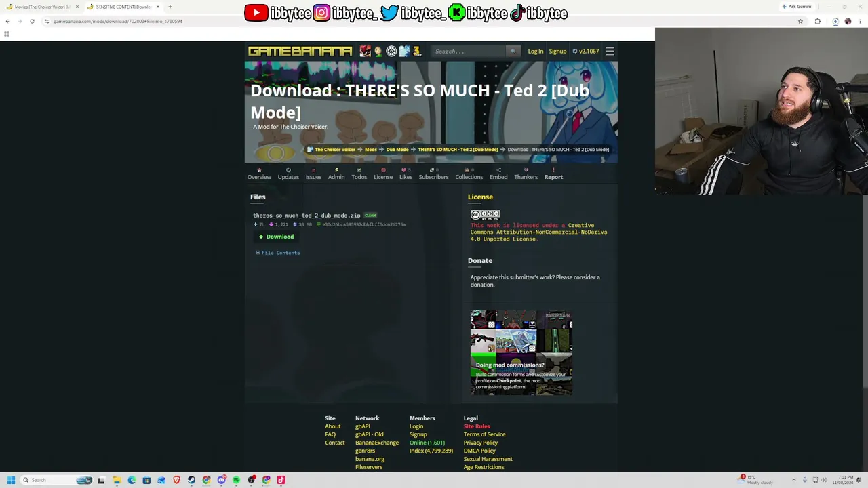
Task: Open Discord from the taskbar
Action: point(221,480)
